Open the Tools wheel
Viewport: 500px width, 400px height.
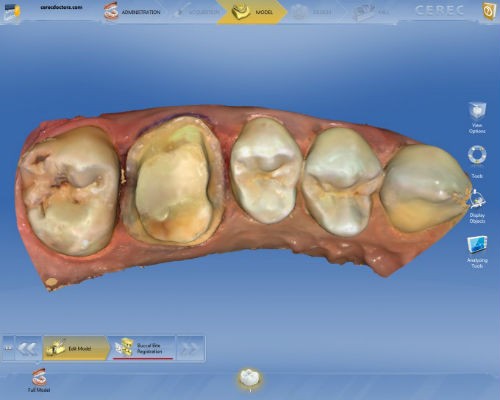pyautogui.click(x=477, y=161)
